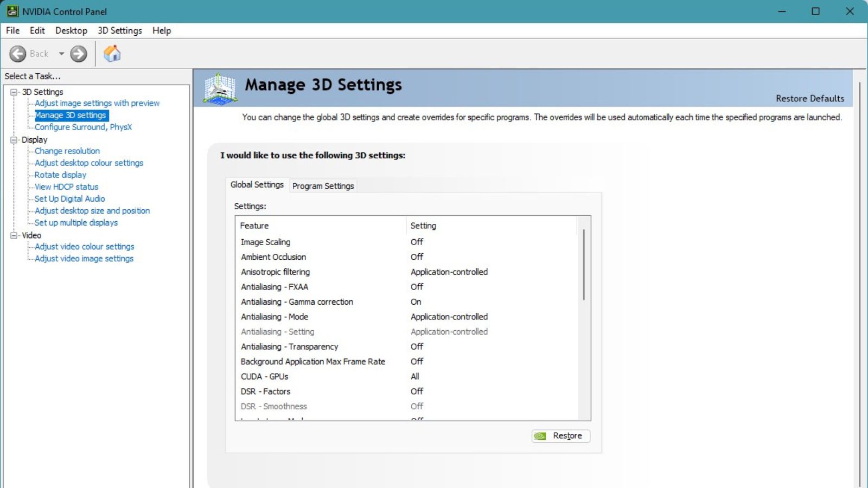Viewport: 868px width, 488px height.
Task: Open the File menu
Action: (x=12, y=30)
